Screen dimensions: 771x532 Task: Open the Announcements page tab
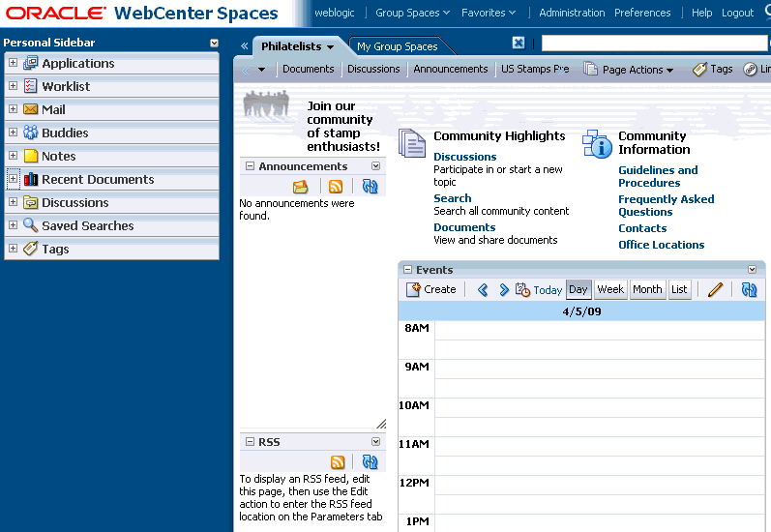coord(451,69)
